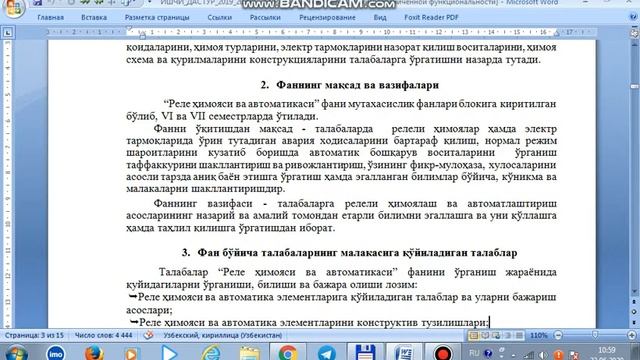
Task: Open Bandicam recorder from taskbar
Action: coord(443,352)
